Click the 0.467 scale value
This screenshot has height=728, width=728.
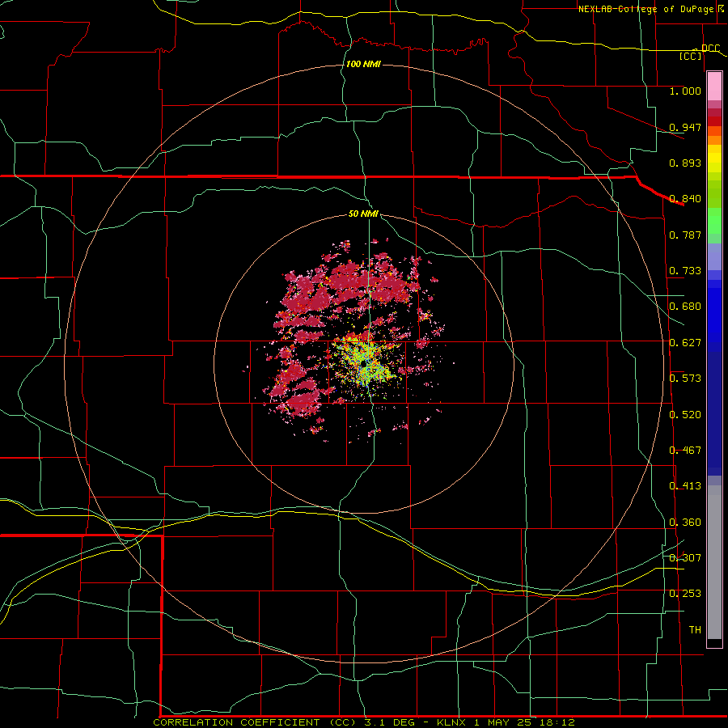click(x=685, y=451)
